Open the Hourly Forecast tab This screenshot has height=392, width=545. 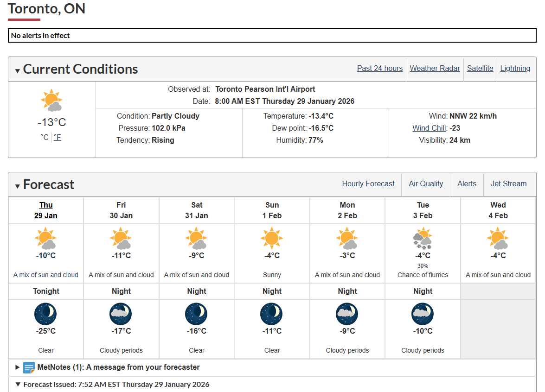(x=368, y=183)
